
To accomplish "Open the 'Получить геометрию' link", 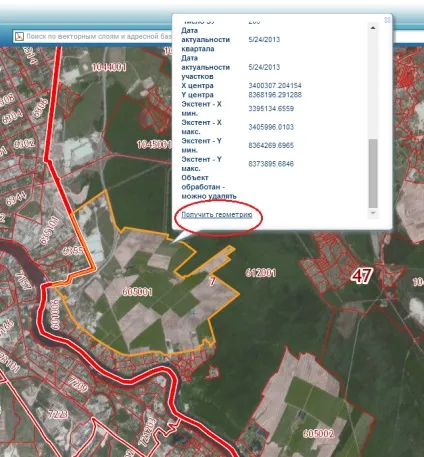I will [217, 215].
